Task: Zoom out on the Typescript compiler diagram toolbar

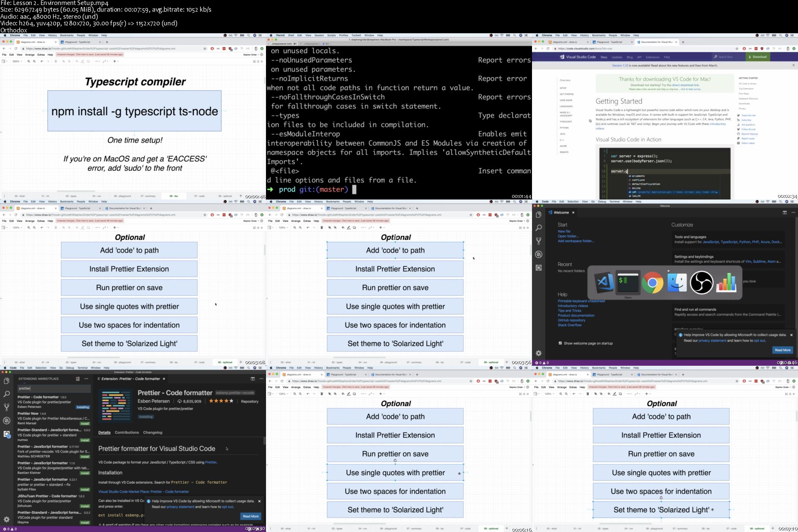Action: (34, 61)
